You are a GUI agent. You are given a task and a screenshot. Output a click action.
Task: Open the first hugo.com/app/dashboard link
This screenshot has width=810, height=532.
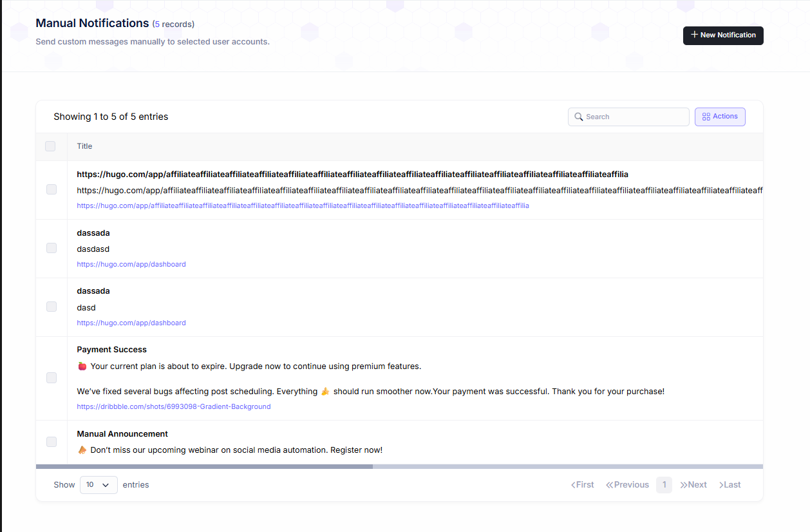pyautogui.click(x=131, y=265)
